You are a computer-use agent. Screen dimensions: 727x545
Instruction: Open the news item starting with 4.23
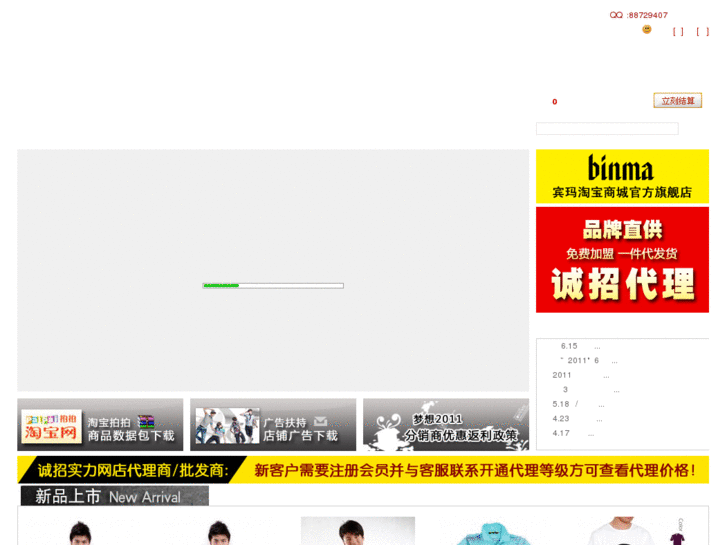(x=577, y=418)
